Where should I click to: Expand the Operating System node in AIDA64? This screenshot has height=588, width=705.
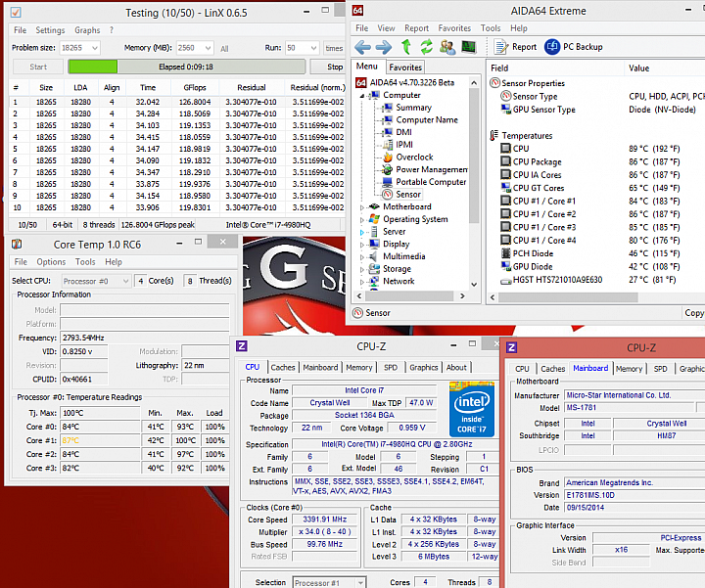point(362,220)
